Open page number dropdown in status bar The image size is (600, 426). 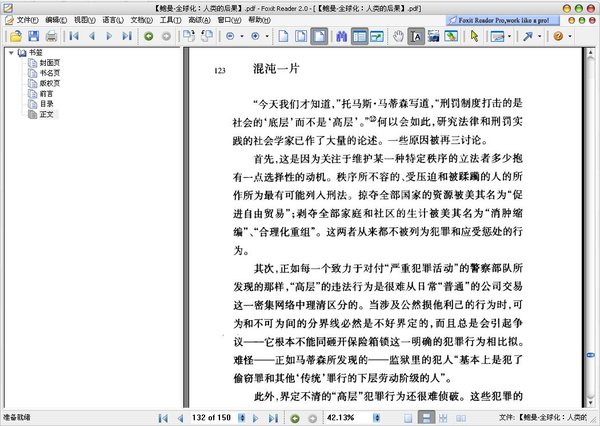[241, 418]
